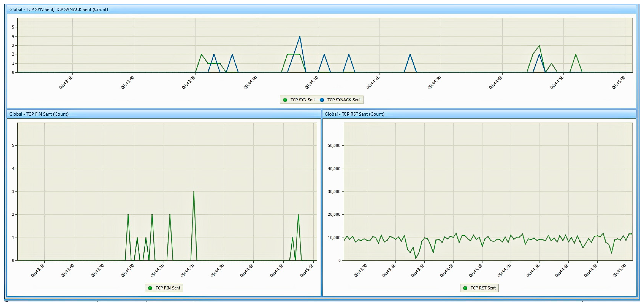The height and width of the screenshot is (304, 644).
Task: Click the last FIN Sent peak at value 2
Action: point(298,215)
